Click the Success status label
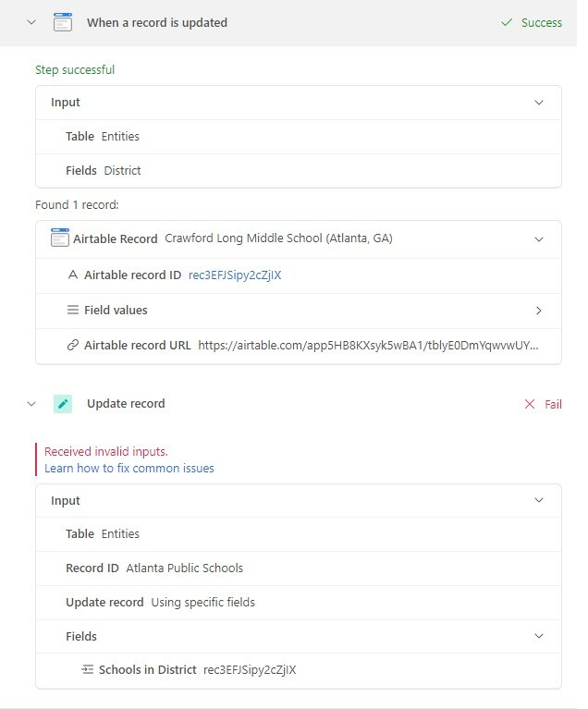 (542, 22)
